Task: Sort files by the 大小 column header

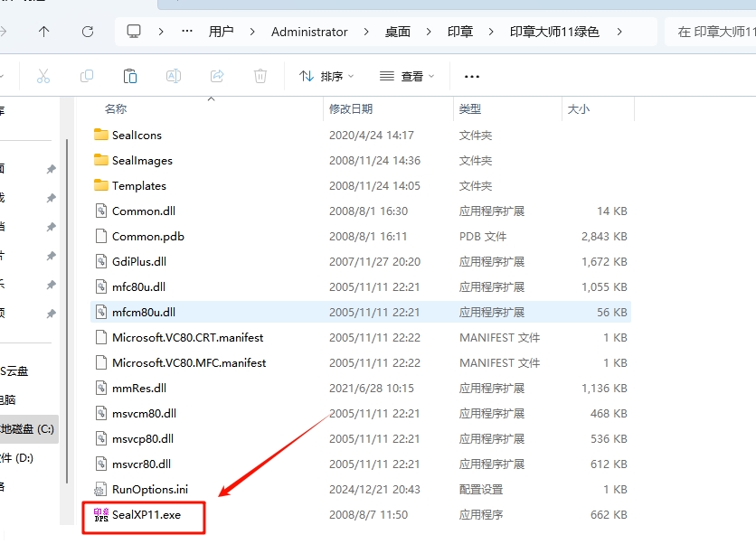Action: tap(577, 108)
